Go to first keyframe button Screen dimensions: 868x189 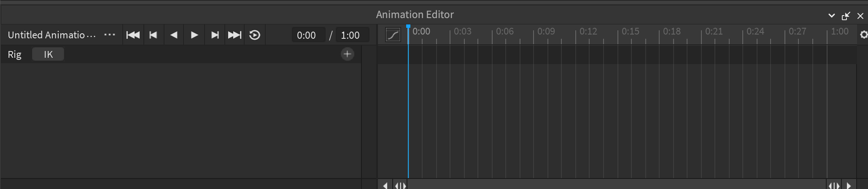click(133, 35)
